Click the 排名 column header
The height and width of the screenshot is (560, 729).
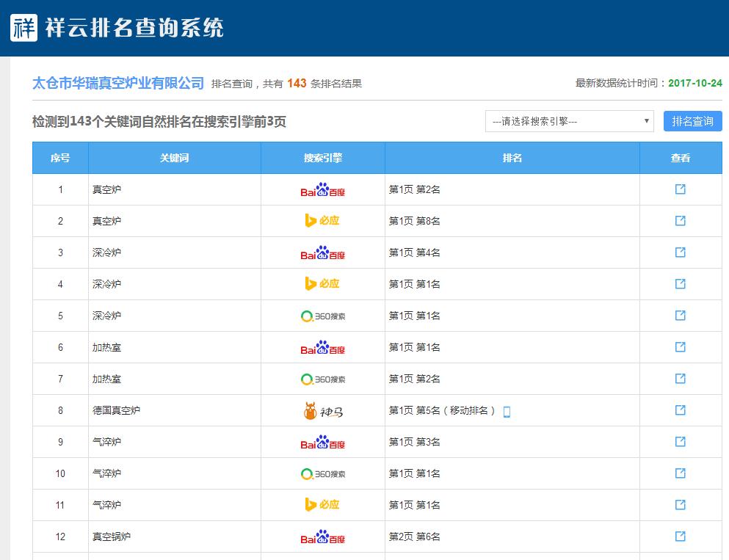coord(512,158)
